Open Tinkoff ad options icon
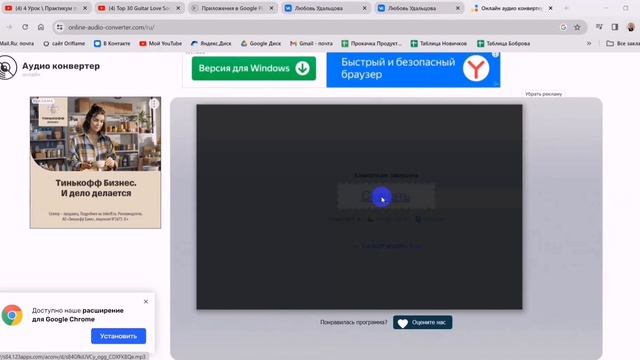Viewport: 640px width, 360px height. [x=154, y=104]
